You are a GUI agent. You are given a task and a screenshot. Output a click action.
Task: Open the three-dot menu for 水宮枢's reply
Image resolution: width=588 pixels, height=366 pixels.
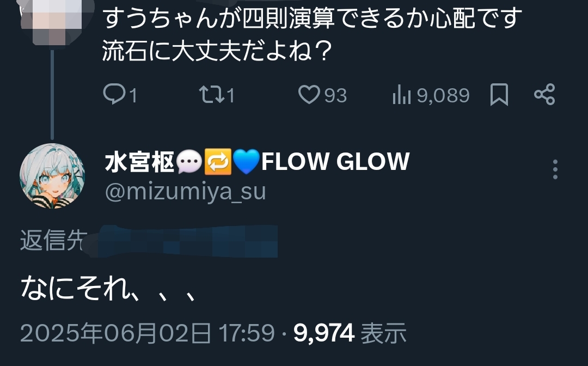pyautogui.click(x=555, y=169)
